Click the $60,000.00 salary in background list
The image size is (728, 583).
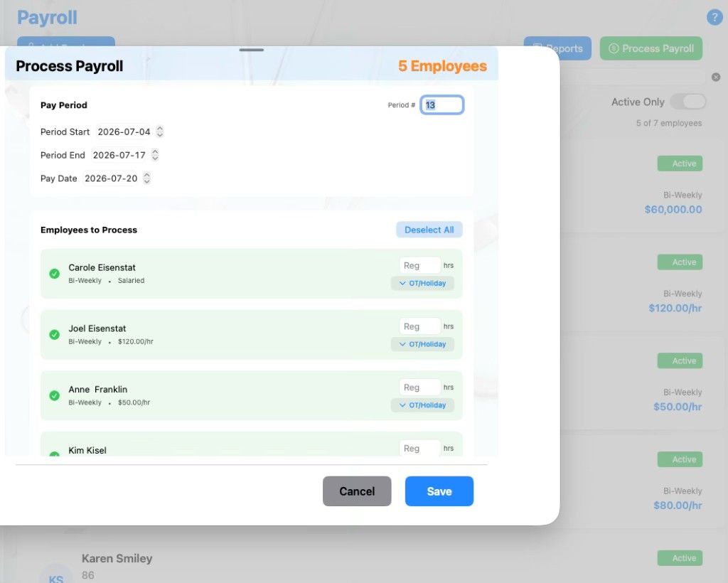point(673,209)
